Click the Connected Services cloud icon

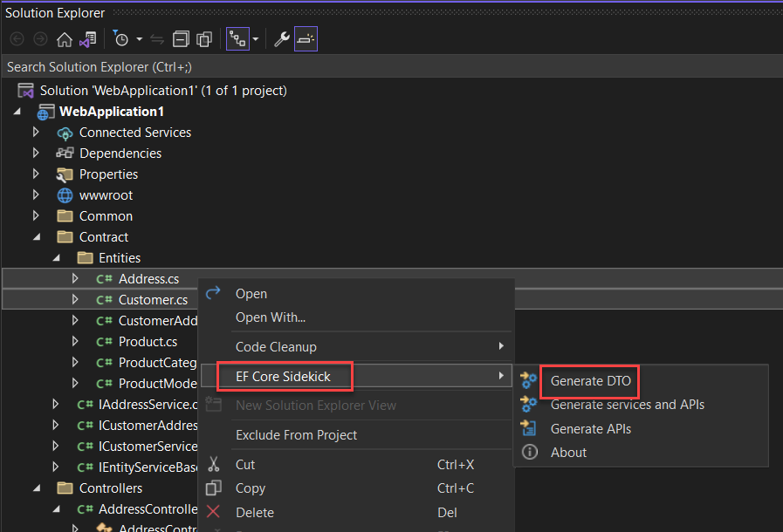pyautogui.click(x=65, y=133)
